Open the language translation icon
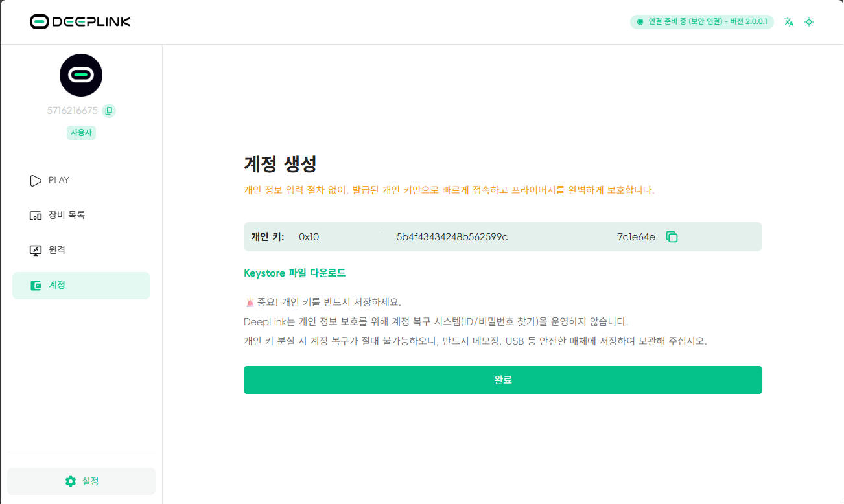This screenshot has height=504, width=844. [x=789, y=22]
